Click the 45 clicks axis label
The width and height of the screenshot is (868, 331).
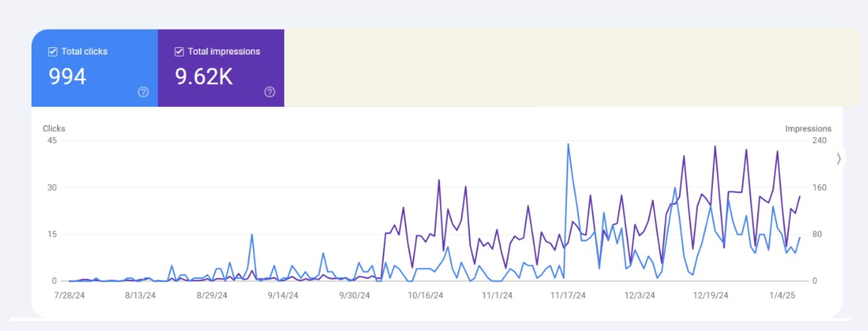click(x=52, y=141)
